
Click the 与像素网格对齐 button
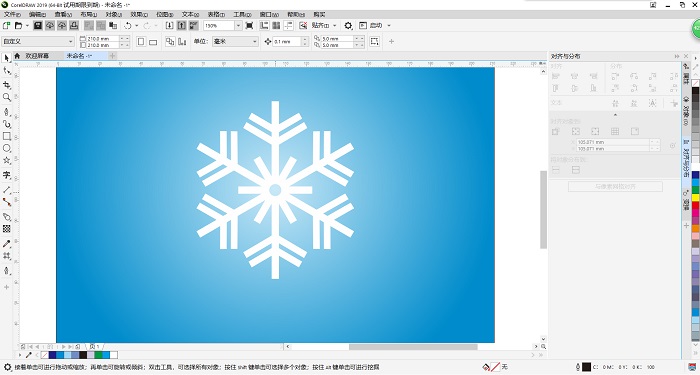click(615, 187)
